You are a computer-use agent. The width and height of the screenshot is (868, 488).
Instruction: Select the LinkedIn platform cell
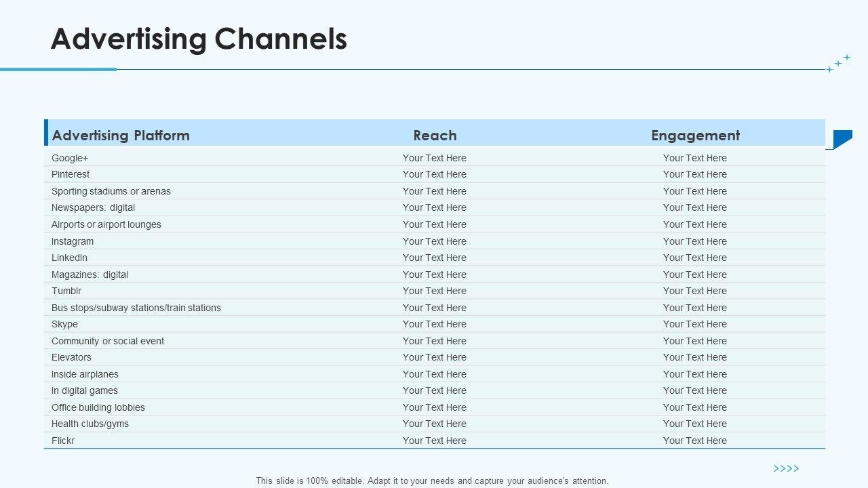point(69,258)
